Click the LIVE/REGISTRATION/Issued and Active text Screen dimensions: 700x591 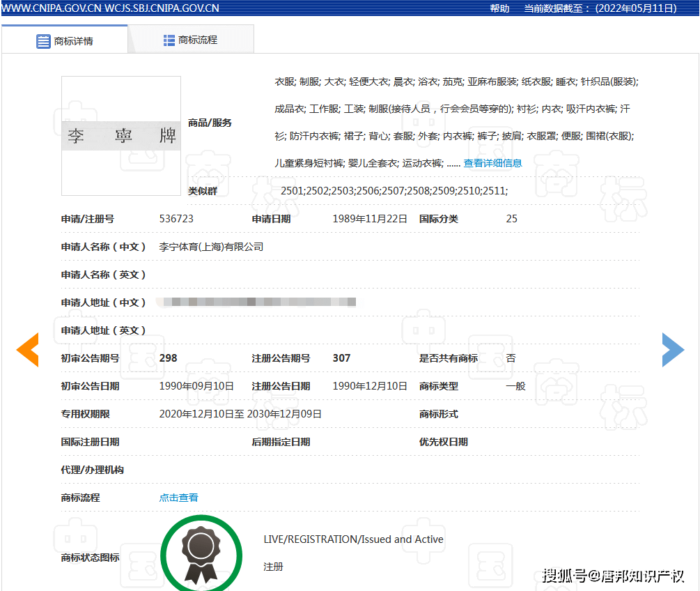(353, 539)
